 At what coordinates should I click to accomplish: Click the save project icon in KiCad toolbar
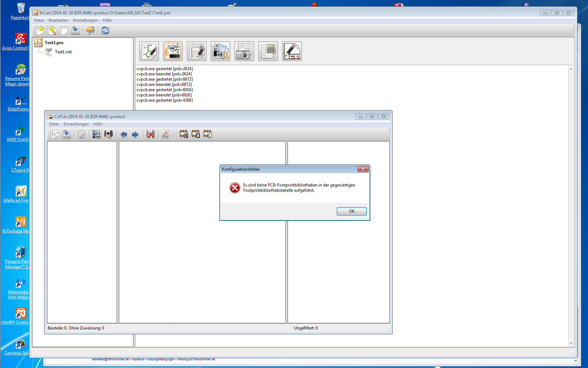pyautogui.click(x=75, y=30)
